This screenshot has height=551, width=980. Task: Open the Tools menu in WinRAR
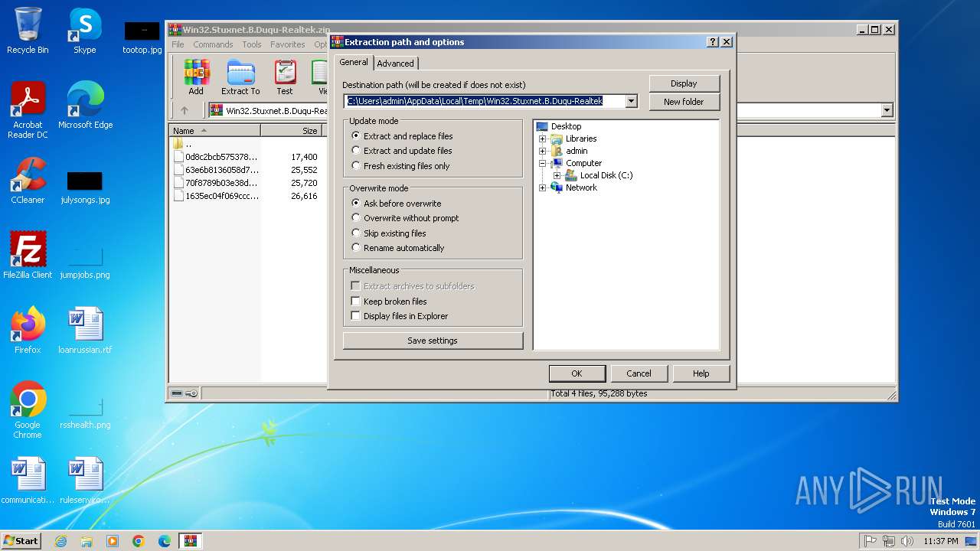click(252, 44)
